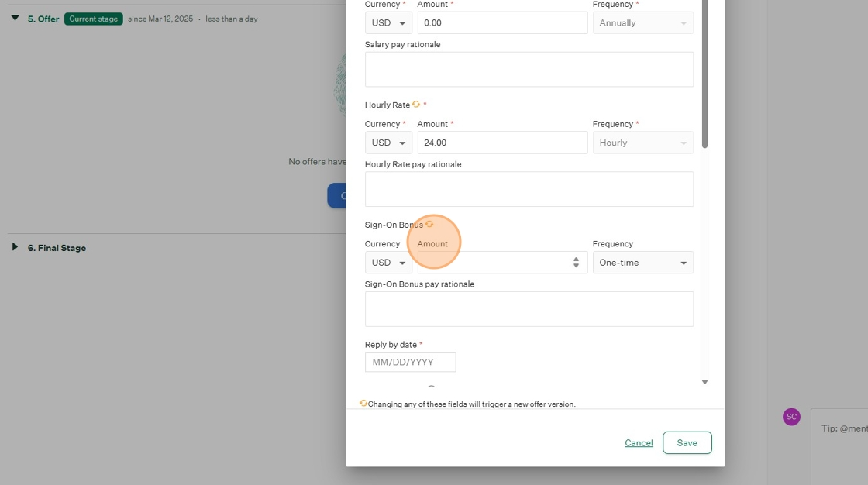This screenshot has height=485, width=868.
Task: Click Hourly Rate pay rationale text box
Action: tap(529, 189)
